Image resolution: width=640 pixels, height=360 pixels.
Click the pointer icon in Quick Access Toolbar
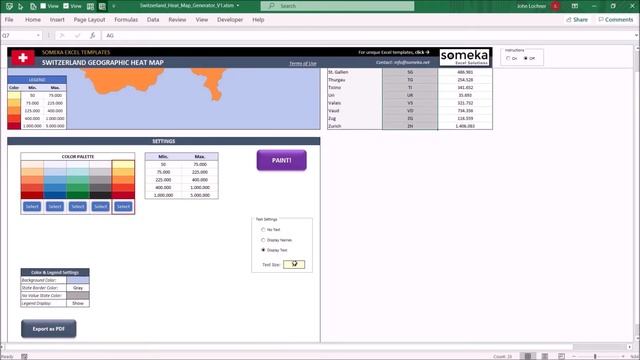click(21, 6)
